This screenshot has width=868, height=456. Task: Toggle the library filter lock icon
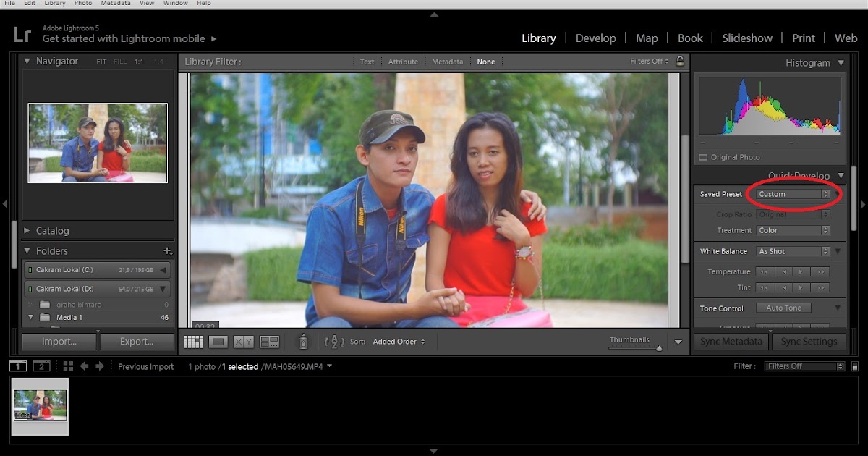(x=679, y=62)
